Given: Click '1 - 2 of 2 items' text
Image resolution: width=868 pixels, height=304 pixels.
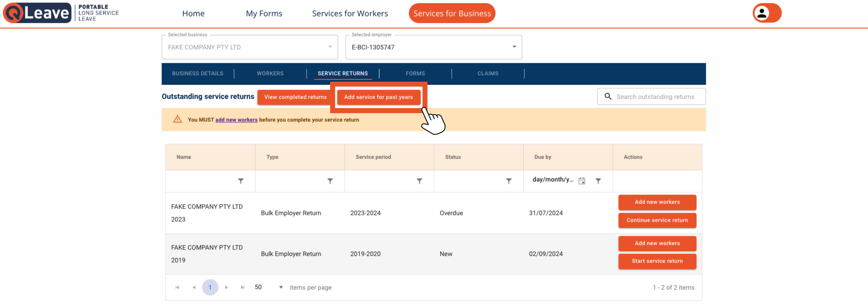Looking at the screenshot, I should tap(673, 287).
